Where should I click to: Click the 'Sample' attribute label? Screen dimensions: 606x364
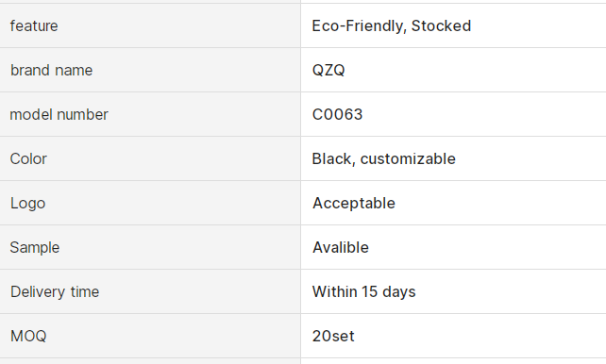(x=35, y=248)
